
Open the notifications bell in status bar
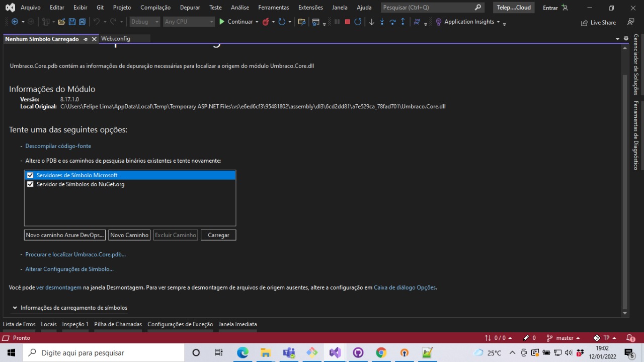[x=630, y=338]
